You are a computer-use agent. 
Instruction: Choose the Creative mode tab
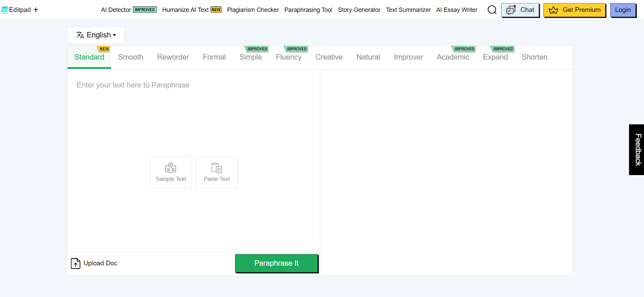pos(329,57)
